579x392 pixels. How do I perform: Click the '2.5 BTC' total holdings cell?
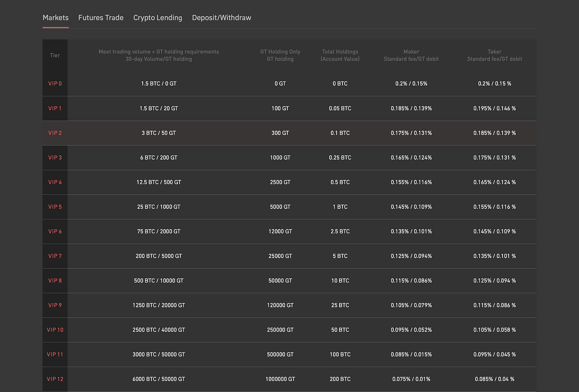coord(340,231)
